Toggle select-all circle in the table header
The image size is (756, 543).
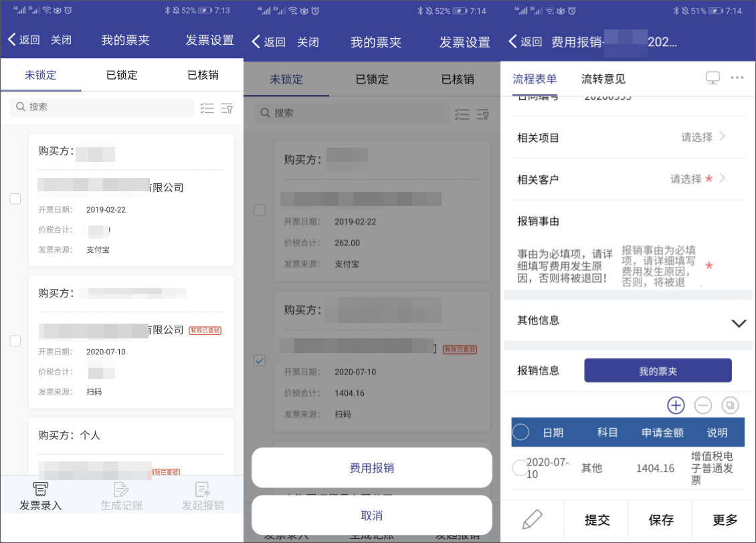click(521, 432)
